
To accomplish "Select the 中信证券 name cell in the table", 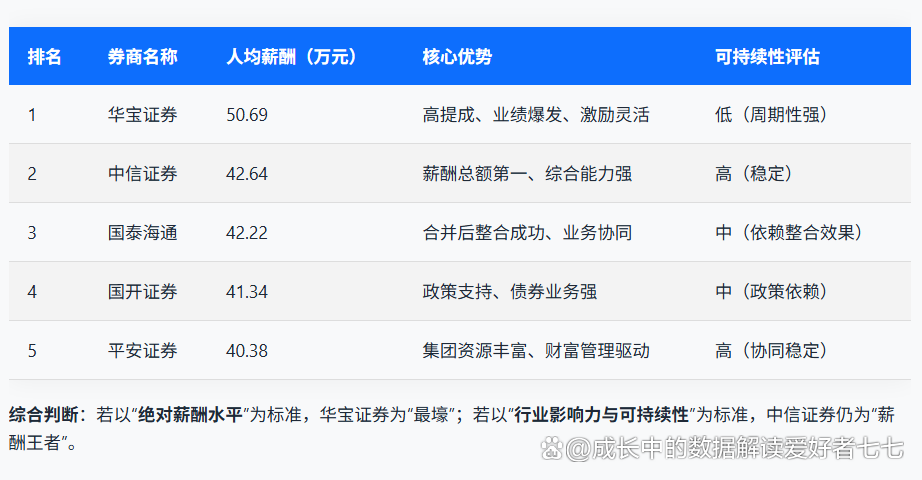I will click(142, 174).
